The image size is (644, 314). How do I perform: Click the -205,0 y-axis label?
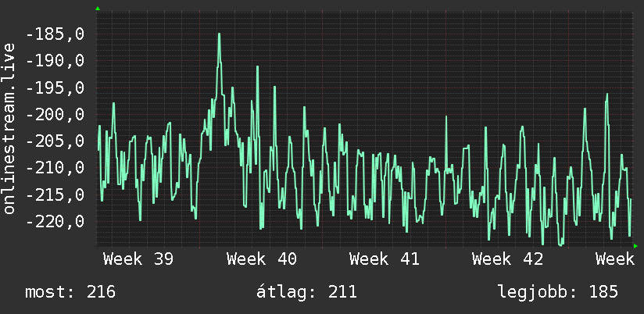(55, 141)
